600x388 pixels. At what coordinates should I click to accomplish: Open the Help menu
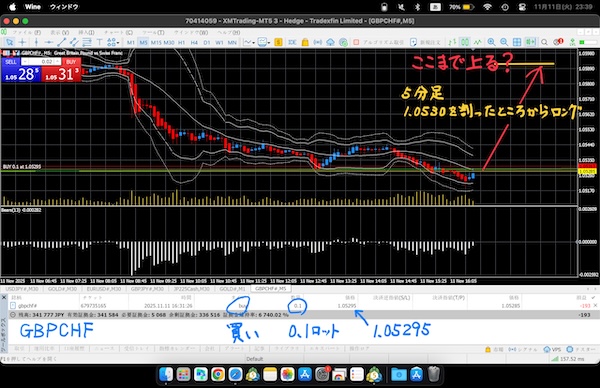click(229, 33)
